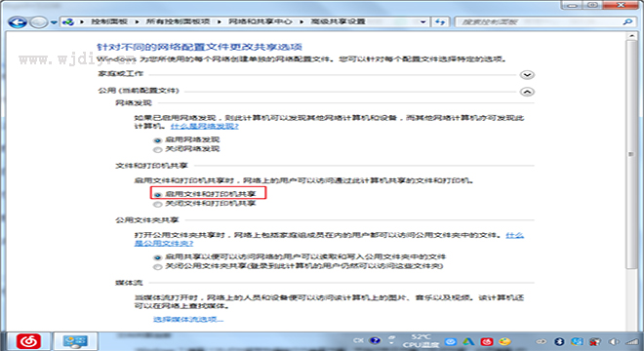The image size is (644, 351).
Task: Click 网络和共享中心 breadcrumb item
Action: click(260, 21)
